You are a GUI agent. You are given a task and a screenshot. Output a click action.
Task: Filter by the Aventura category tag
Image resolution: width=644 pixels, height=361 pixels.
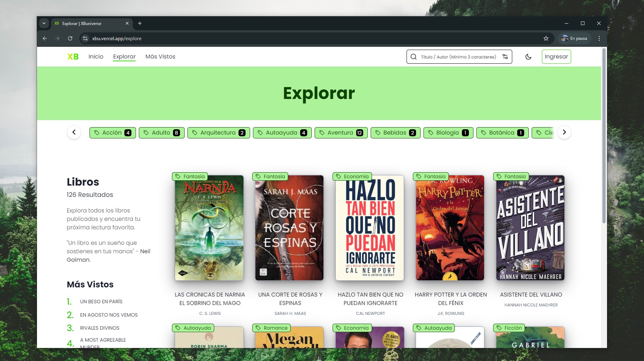click(x=341, y=133)
